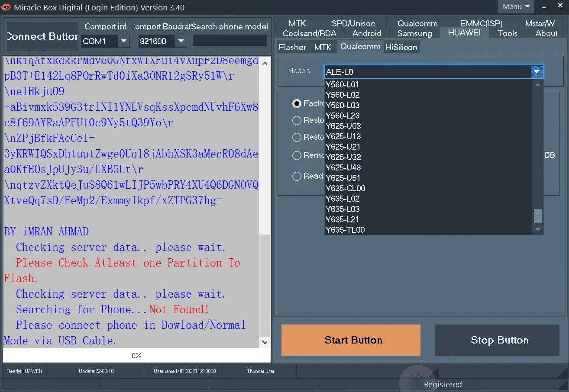Expand the 921600 baudrate dropdown
The height and width of the screenshot is (392, 569).
click(x=181, y=41)
